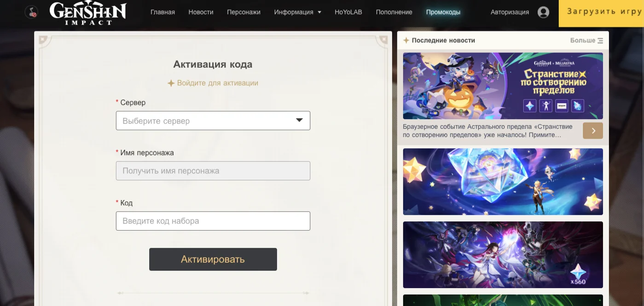Open the "Выберите сервер" dropdown

point(213,120)
